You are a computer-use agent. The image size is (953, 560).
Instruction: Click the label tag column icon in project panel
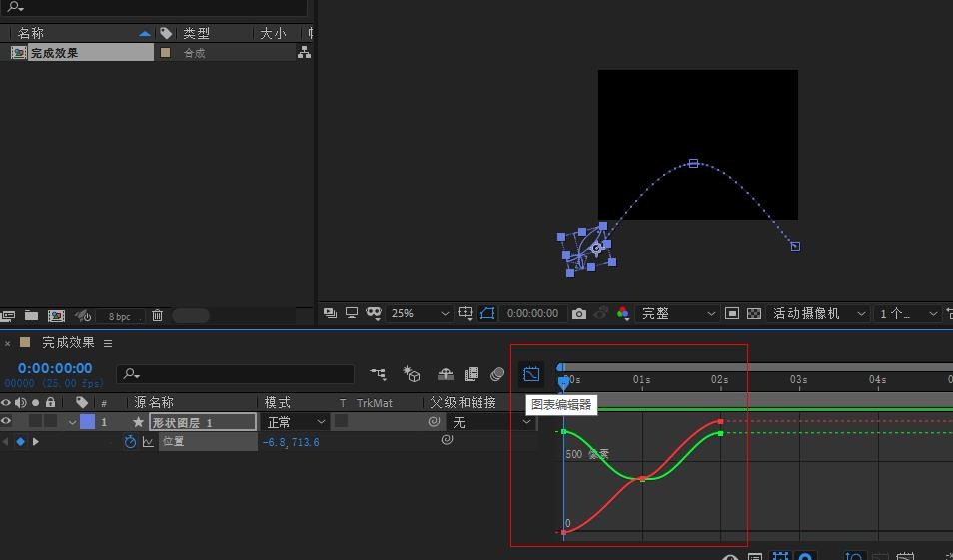click(165, 33)
